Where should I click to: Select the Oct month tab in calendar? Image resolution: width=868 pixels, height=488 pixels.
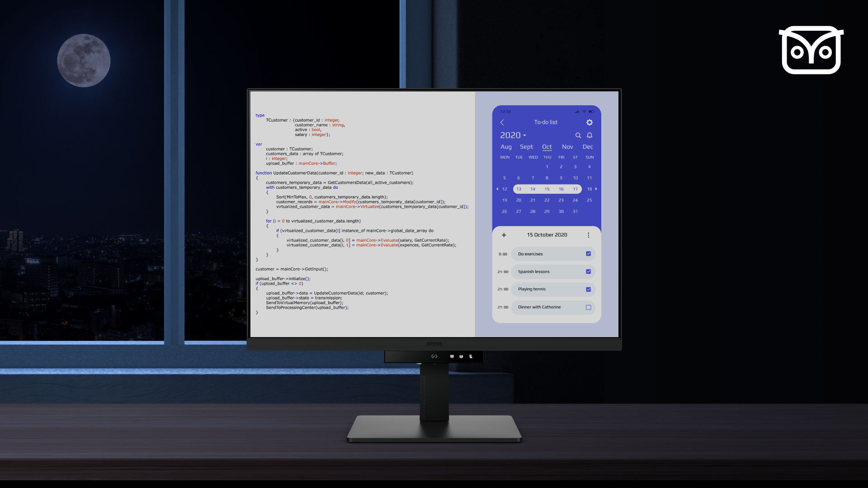(546, 146)
